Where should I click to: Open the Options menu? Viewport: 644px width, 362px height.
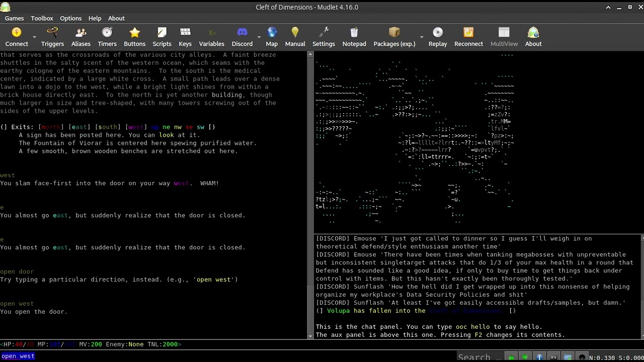pos(70,18)
